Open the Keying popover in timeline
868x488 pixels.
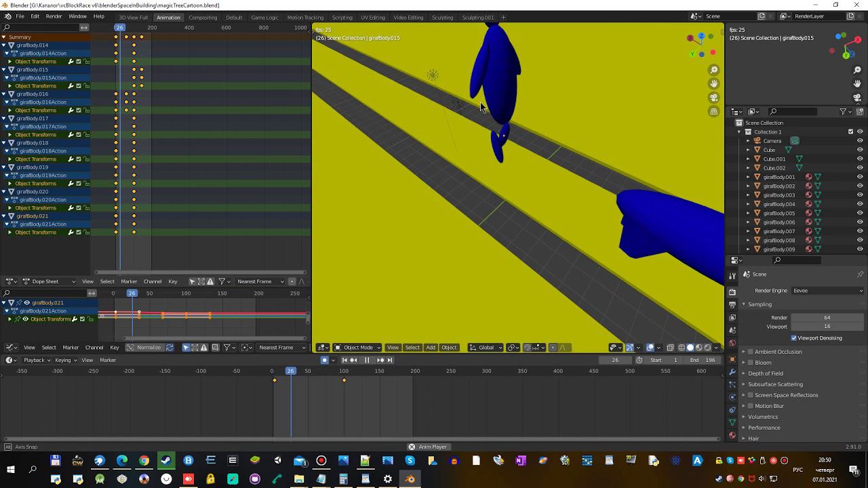(65, 360)
